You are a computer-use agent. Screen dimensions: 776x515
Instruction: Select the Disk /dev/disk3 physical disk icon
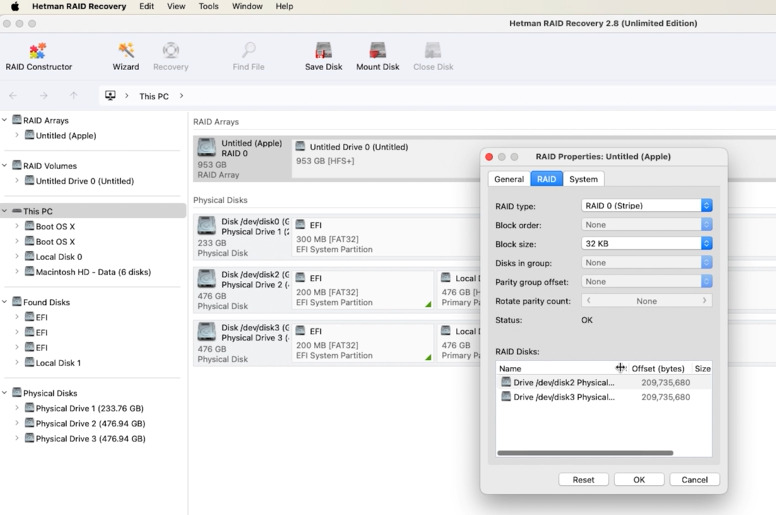206,331
